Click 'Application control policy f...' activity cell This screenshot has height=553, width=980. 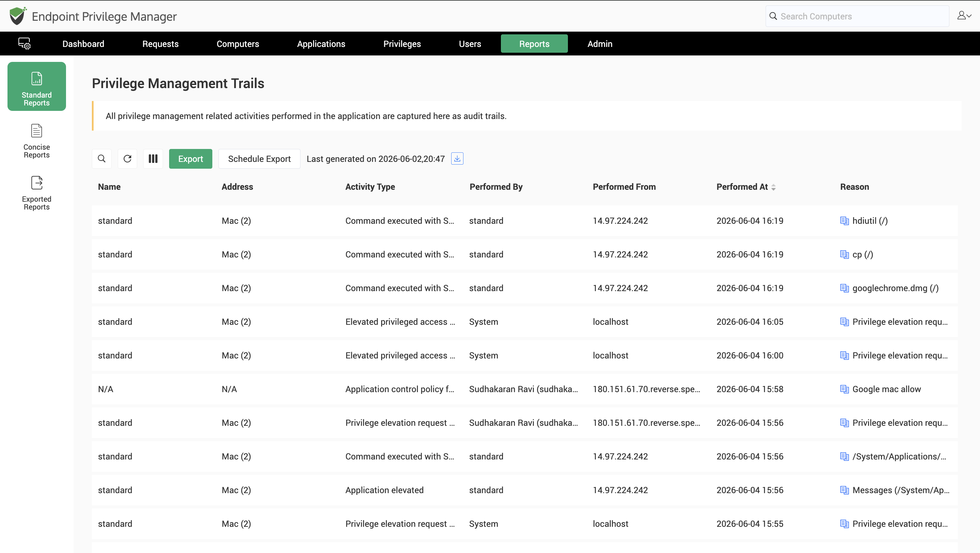400,389
